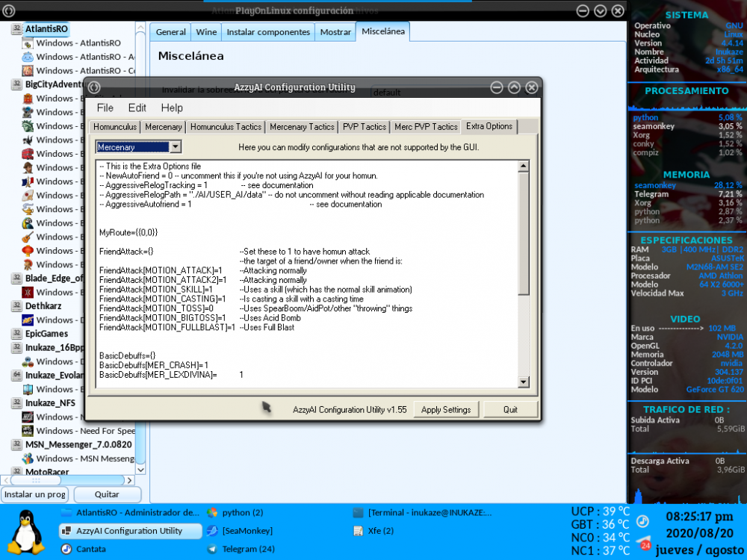The image size is (747, 560).
Task: Select the Windows - MSN Messenger shortcut
Action: (x=84, y=458)
